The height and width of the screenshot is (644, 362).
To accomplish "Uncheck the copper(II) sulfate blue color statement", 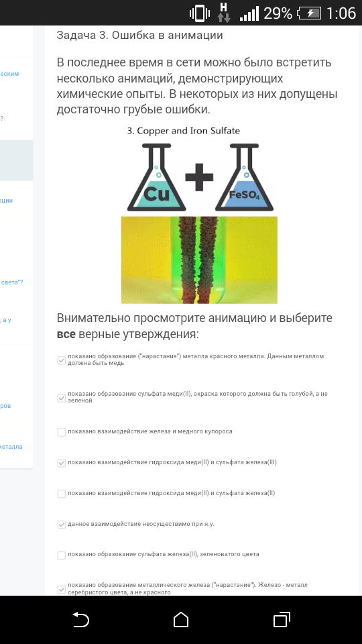I will (62, 398).
